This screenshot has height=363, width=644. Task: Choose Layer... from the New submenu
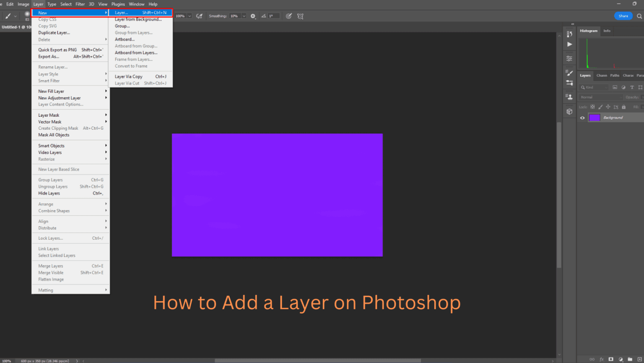122,12
